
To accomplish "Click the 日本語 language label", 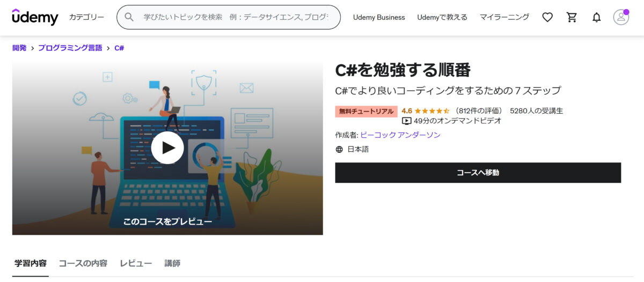I will point(358,150).
